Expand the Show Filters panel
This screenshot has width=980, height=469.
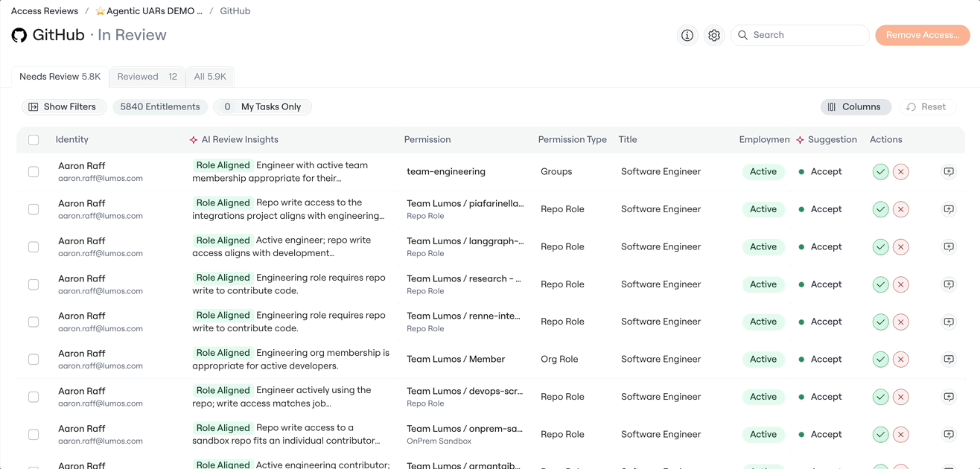[63, 107]
